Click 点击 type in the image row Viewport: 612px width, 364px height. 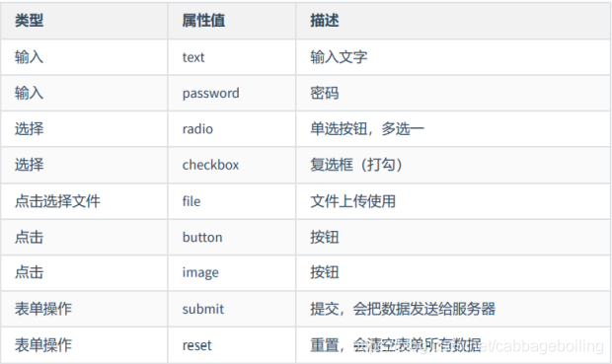click(29, 272)
